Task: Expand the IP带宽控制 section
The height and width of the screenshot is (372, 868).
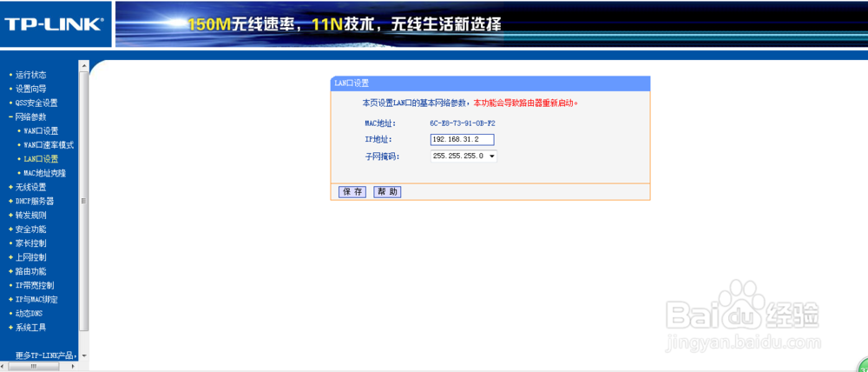Action: (x=35, y=285)
